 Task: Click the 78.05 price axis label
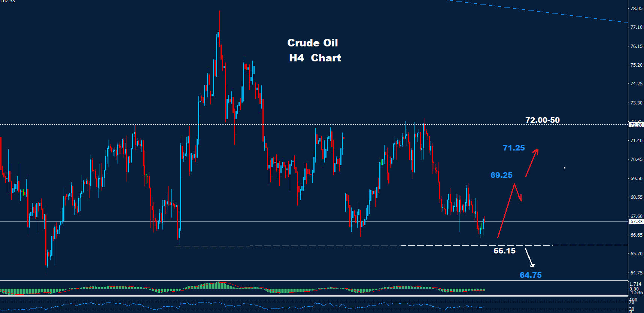pyautogui.click(x=636, y=8)
